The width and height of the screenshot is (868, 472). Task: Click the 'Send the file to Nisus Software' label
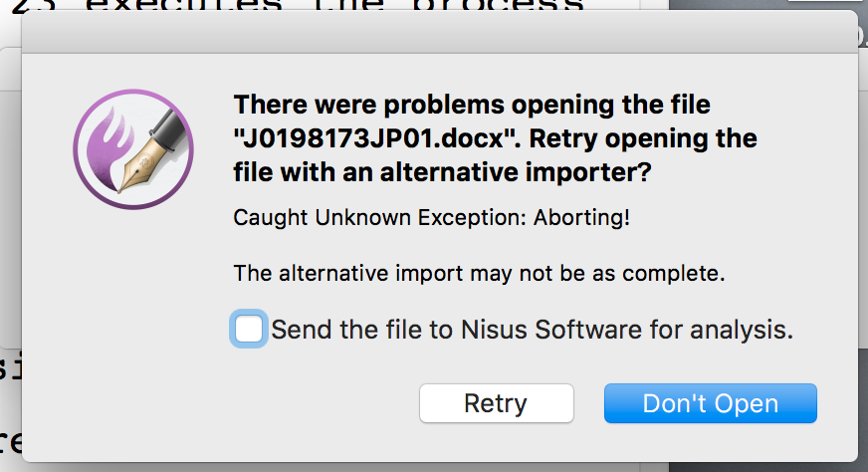tap(532, 330)
